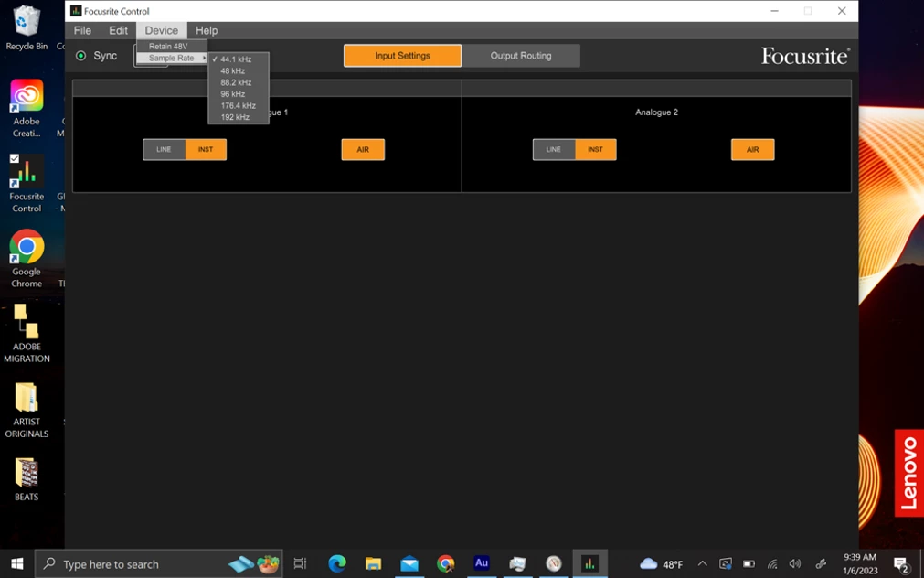
Task: Launch Microsoft Edge from the taskbar
Action: pos(337,564)
